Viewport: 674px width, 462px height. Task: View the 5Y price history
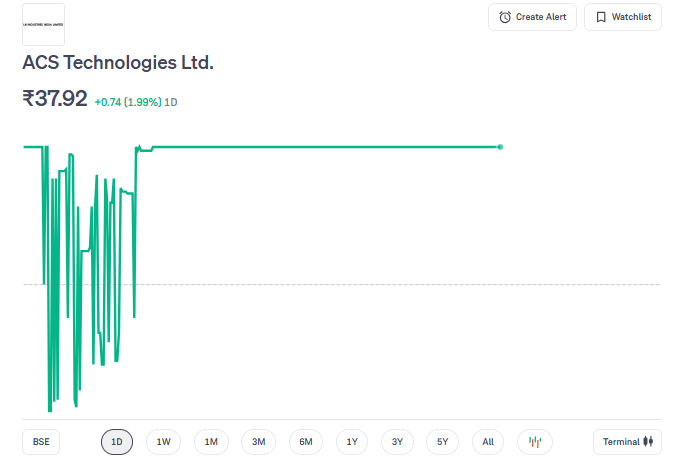(443, 441)
